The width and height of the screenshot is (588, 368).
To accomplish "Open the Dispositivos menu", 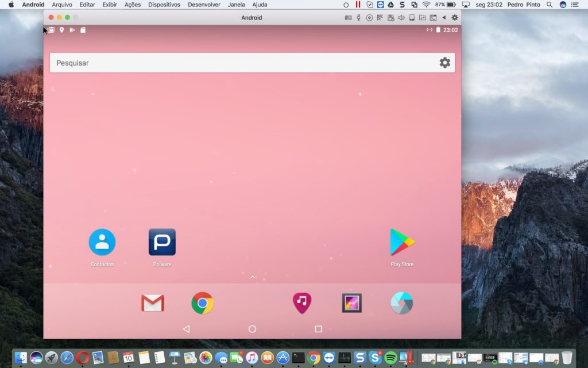I will 164,5.
